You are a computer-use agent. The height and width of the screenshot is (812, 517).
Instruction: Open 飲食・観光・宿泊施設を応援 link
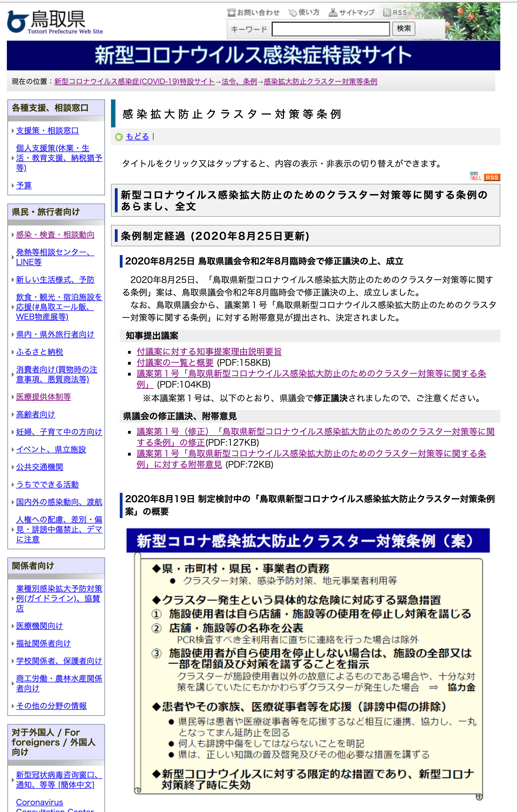(59, 307)
